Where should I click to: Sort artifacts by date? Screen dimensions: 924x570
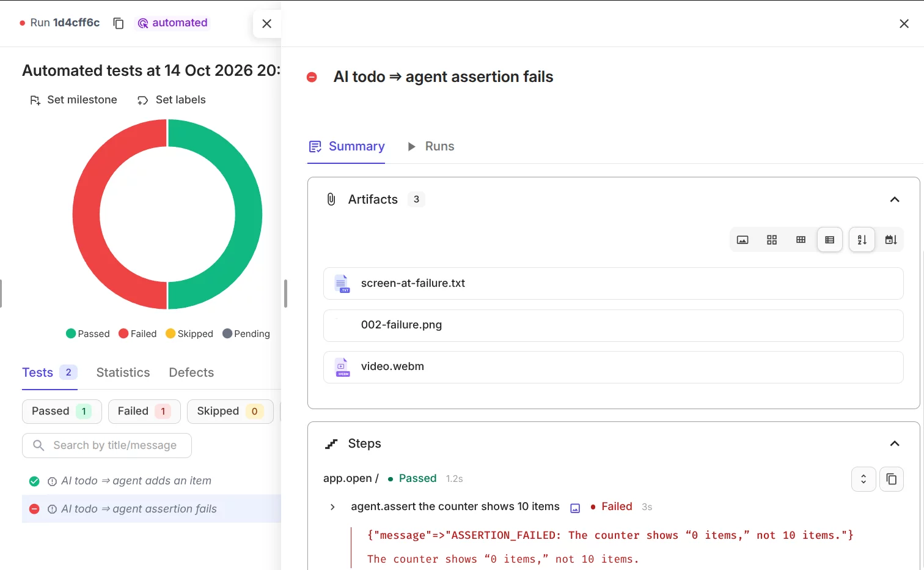click(x=891, y=240)
